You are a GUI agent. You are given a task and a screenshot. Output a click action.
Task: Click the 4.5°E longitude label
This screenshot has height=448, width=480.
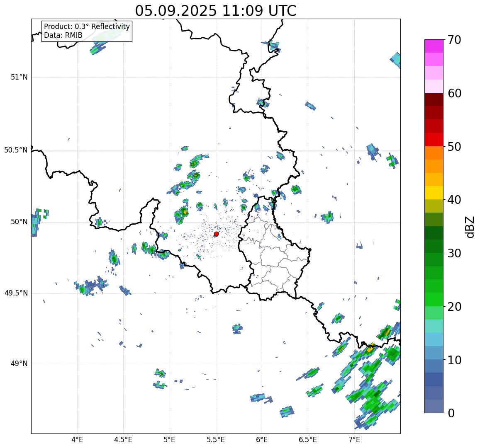(x=123, y=440)
